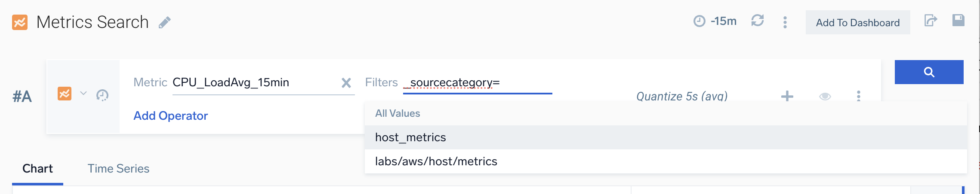Click the Metrics Search logo icon in the title
980x194 pixels.
click(20, 22)
